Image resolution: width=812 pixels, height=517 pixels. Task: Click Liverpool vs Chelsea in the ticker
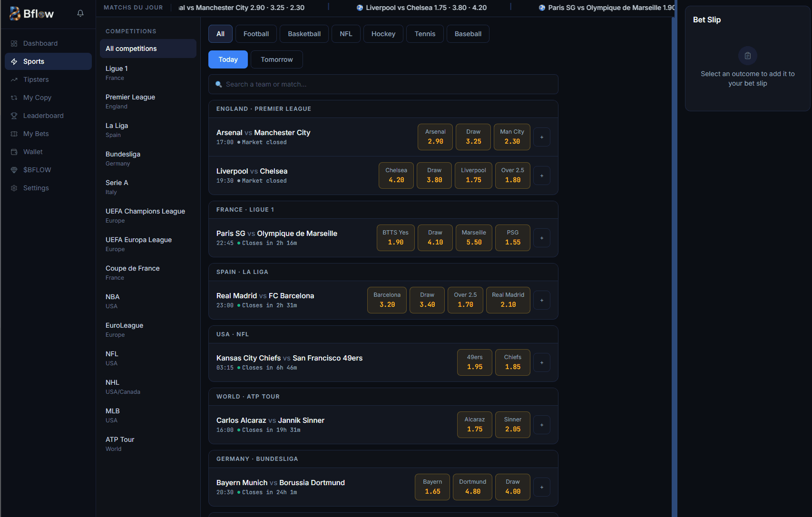(421, 8)
